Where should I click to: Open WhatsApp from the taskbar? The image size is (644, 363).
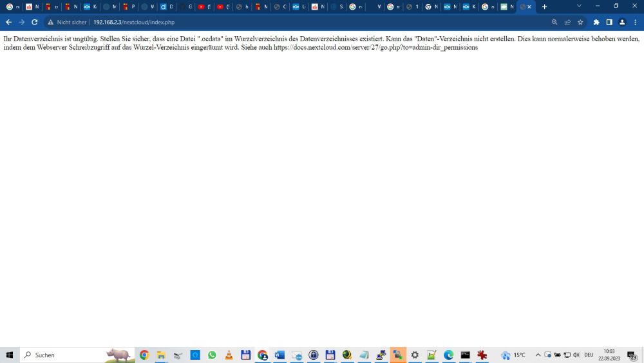click(x=212, y=355)
